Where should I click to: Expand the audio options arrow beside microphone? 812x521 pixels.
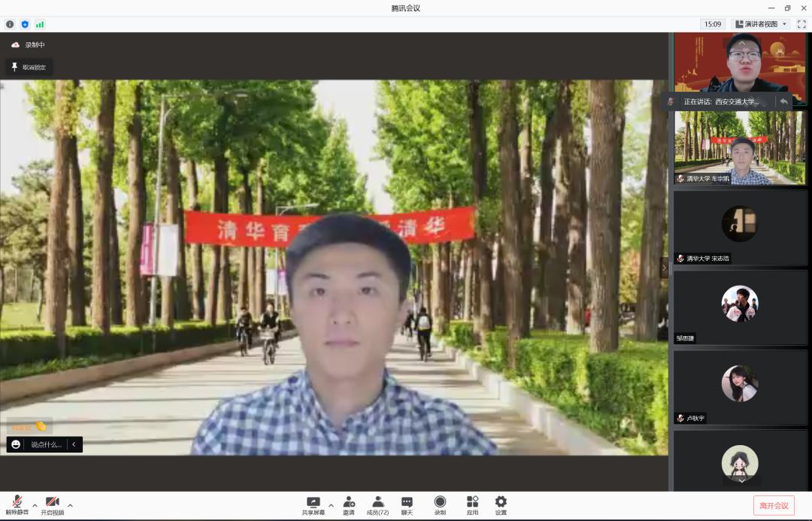(x=35, y=505)
